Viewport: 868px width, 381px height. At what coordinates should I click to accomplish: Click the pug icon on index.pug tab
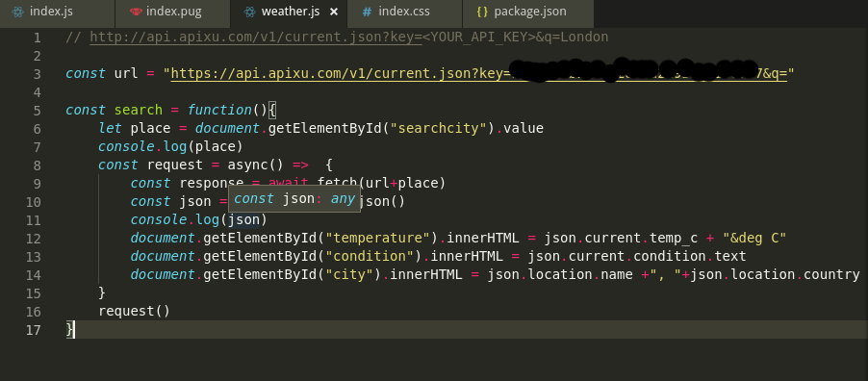136,12
